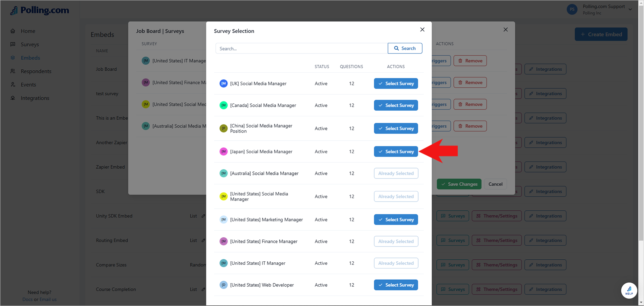Click the Events sidebar icon

pyautogui.click(x=13, y=85)
